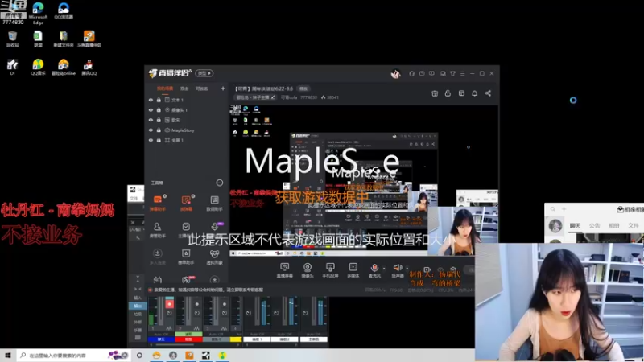Switch to the 公告 tab in QQ group
This screenshot has width=644, height=362.
594,226
